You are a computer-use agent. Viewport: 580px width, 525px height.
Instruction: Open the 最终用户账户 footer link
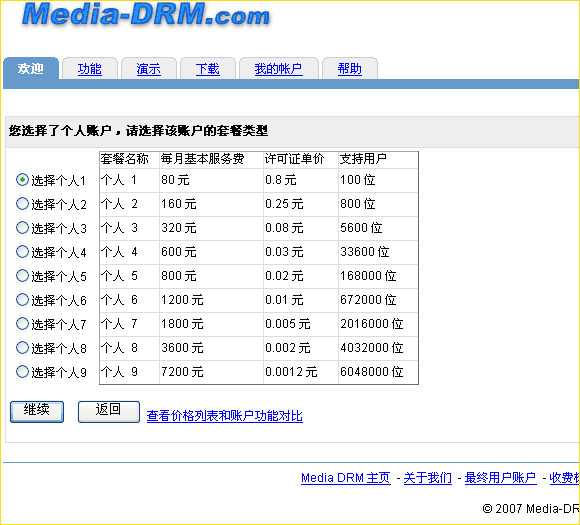coord(500,478)
